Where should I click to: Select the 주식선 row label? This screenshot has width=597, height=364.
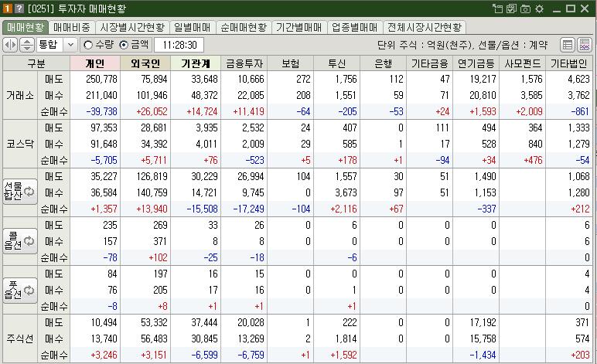20,338
